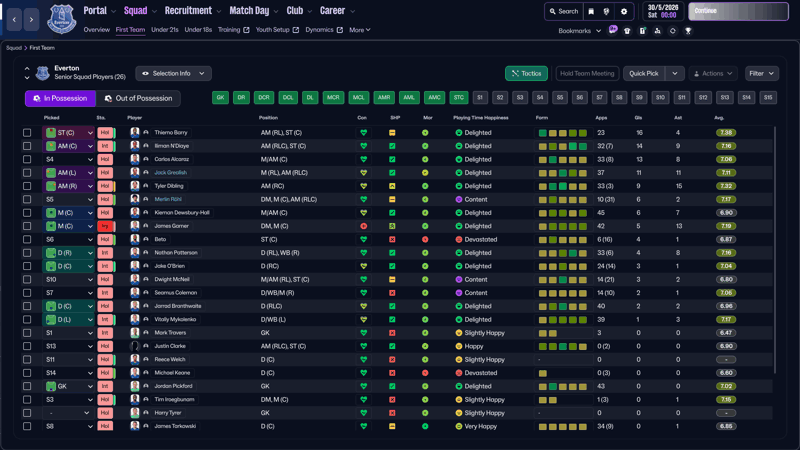
Task: Go forward with the right navigation arrow
Action: click(31, 19)
